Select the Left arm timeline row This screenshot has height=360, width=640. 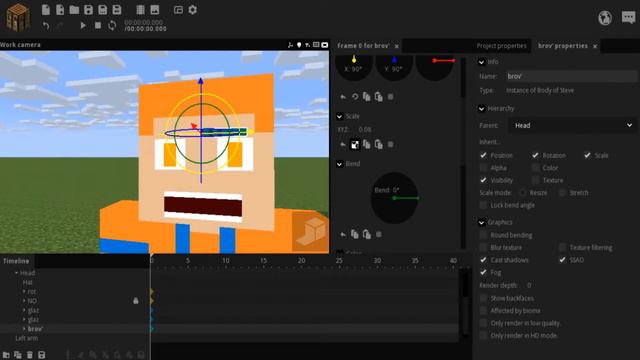tap(74, 338)
